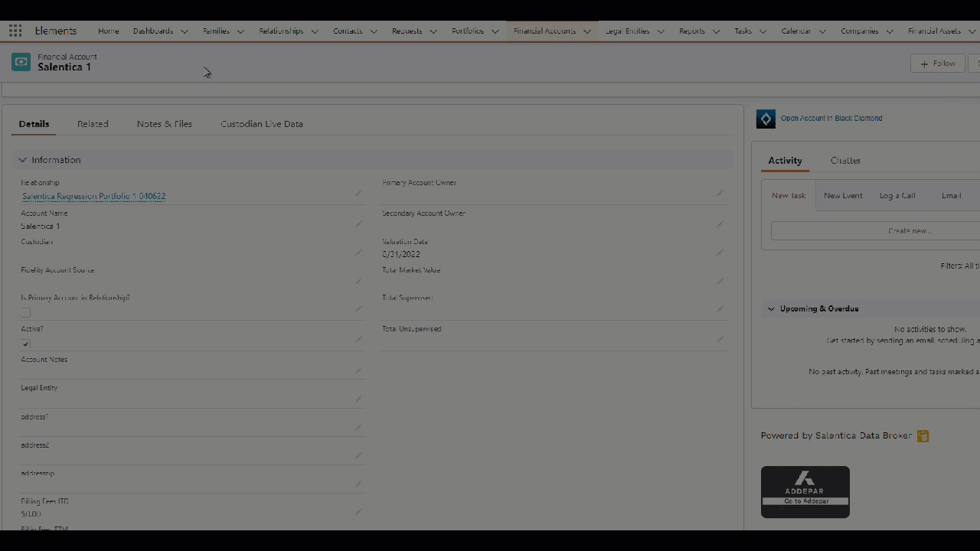This screenshot has width=980, height=551.
Task: Edit Total Supervised via pencil icon
Action: 720,309
